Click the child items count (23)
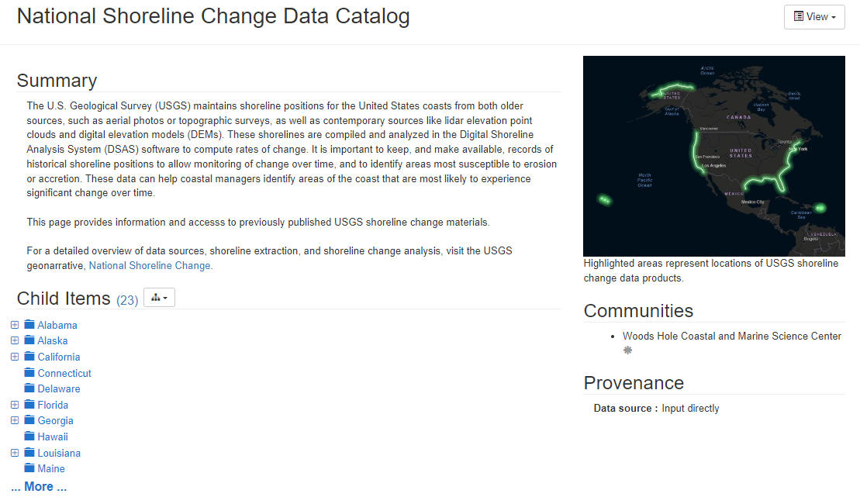Viewport: 860px width, 504px height. (x=127, y=300)
